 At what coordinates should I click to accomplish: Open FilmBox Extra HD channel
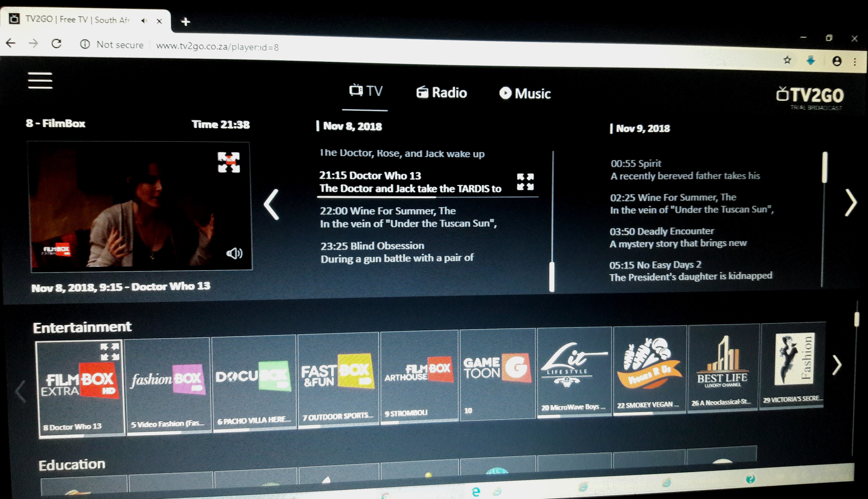pyautogui.click(x=80, y=389)
